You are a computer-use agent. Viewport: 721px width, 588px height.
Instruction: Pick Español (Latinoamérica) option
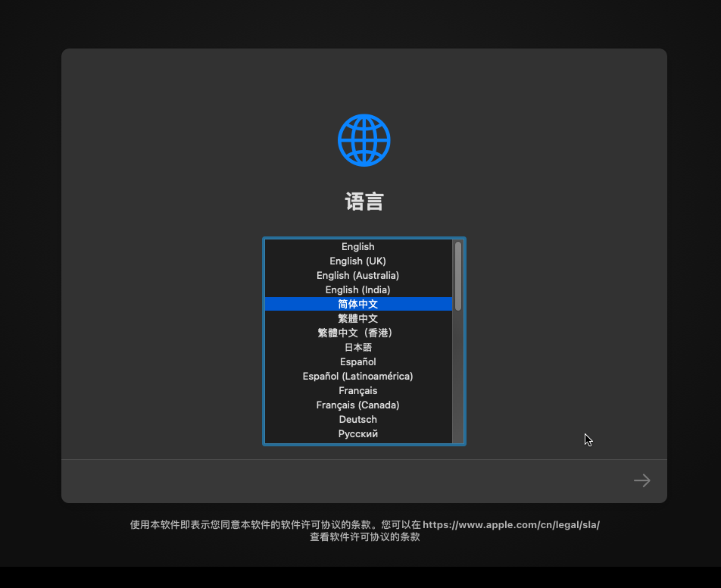pyautogui.click(x=358, y=376)
